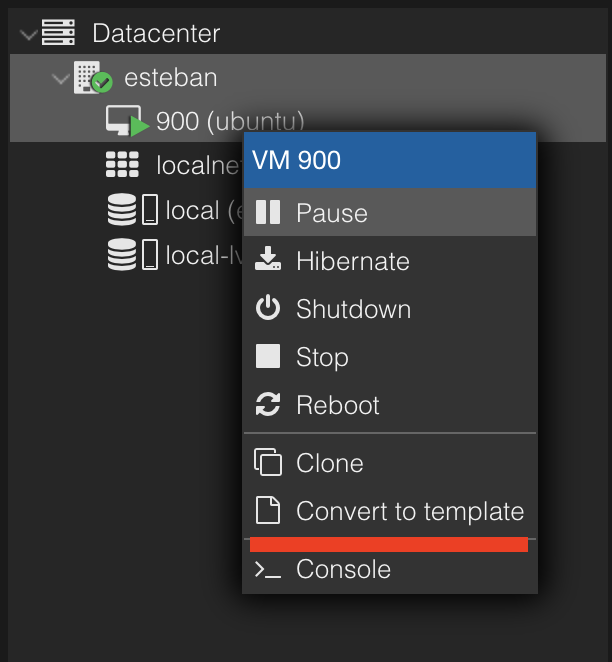
Task: Select the Datacenter label
Action: 156,33
